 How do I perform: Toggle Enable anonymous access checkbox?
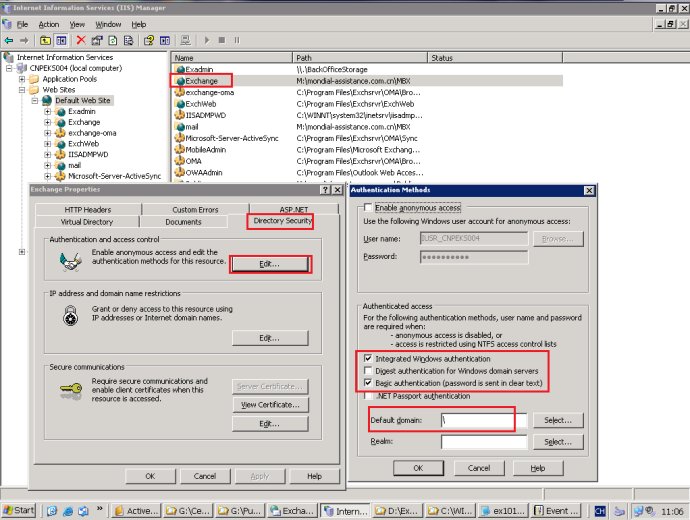[x=368, y=207]
